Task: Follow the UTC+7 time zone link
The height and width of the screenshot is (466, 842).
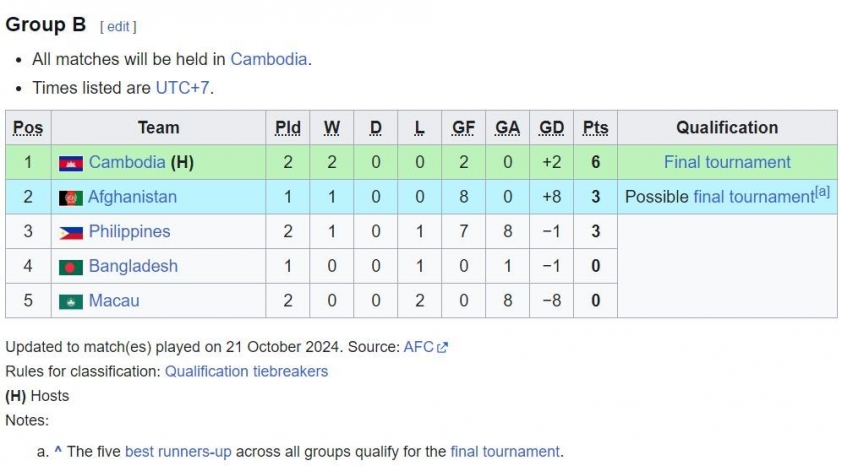Action: [x=182, y=88]
